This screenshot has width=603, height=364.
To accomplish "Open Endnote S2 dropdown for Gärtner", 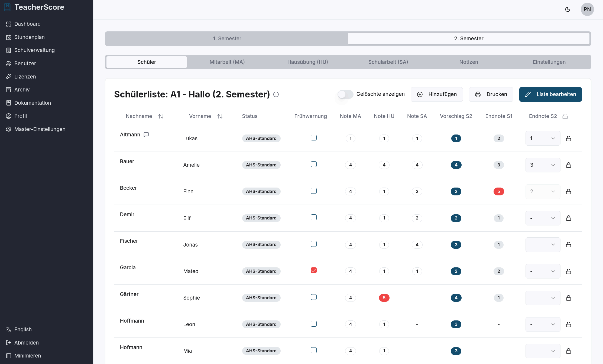I will tap(543, 298).
